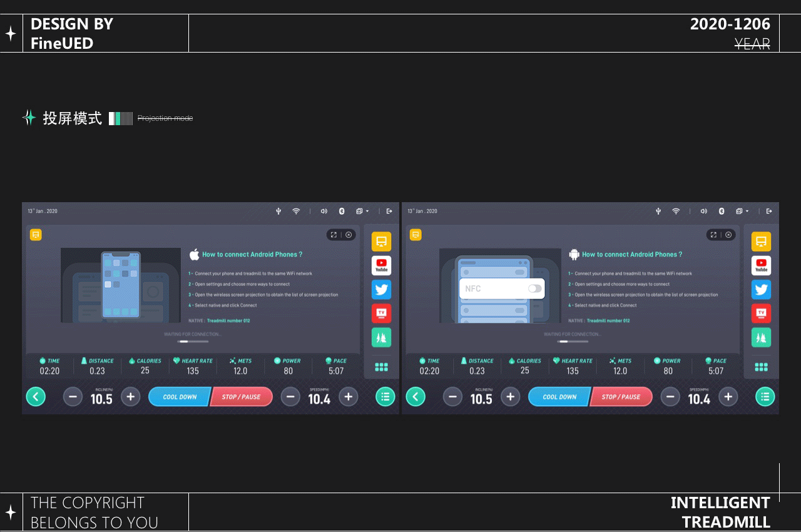The height and width of the screenshot is (532, 801).
Task: Expand the NFC-guide panel to fullscreen
Action: coord(713,235)
